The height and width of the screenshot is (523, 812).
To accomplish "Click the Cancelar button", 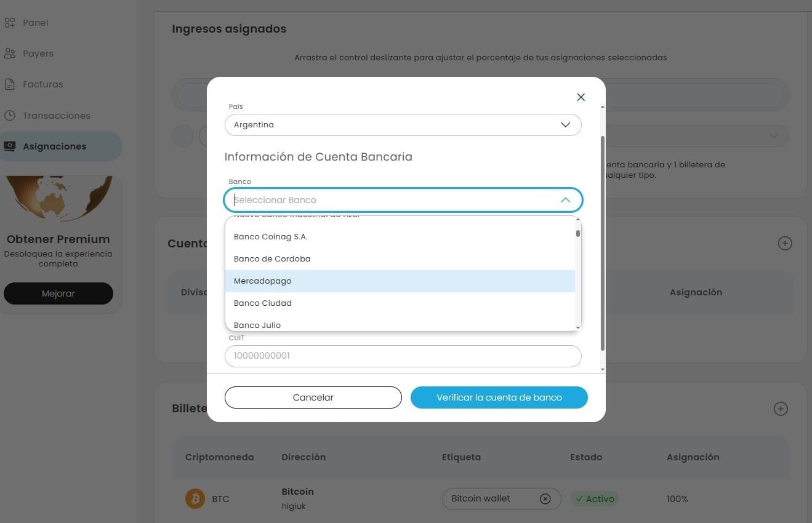I will click(x=313, y=397).
